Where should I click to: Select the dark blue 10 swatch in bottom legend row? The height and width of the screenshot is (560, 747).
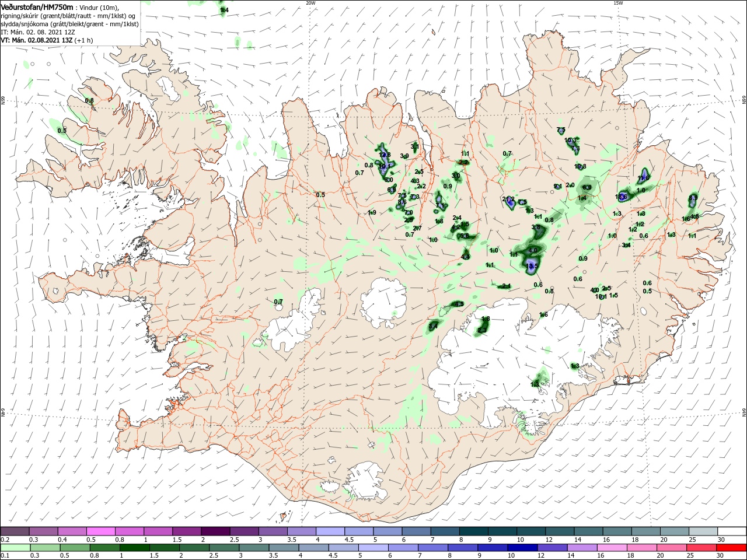pos(522,548)
